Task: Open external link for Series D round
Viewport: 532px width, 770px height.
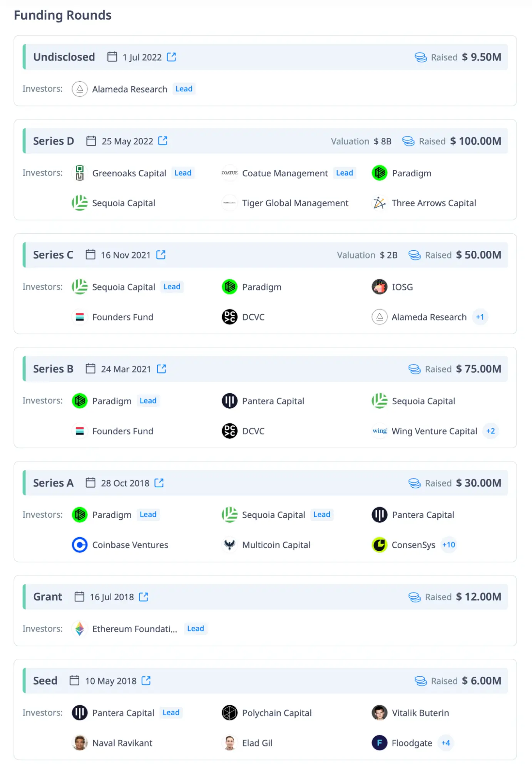Action: (x=163, y=141)
